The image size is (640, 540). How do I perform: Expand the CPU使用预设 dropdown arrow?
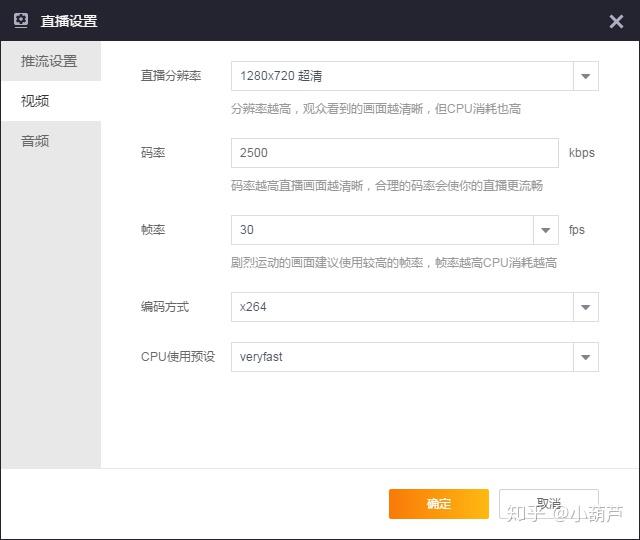(x=586, y=357)
